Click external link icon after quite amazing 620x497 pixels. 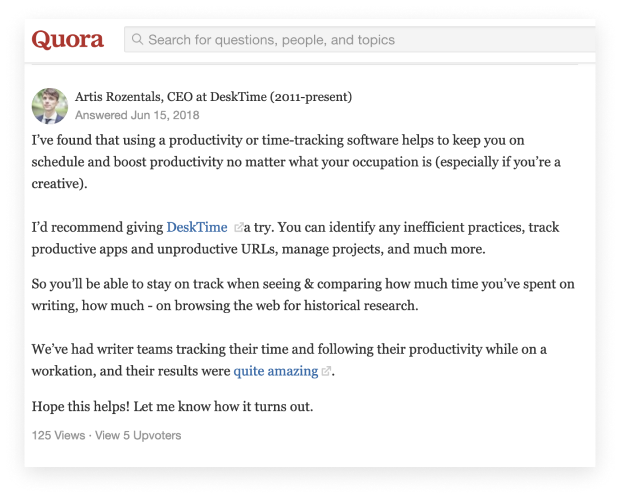[x=326, y=371]
